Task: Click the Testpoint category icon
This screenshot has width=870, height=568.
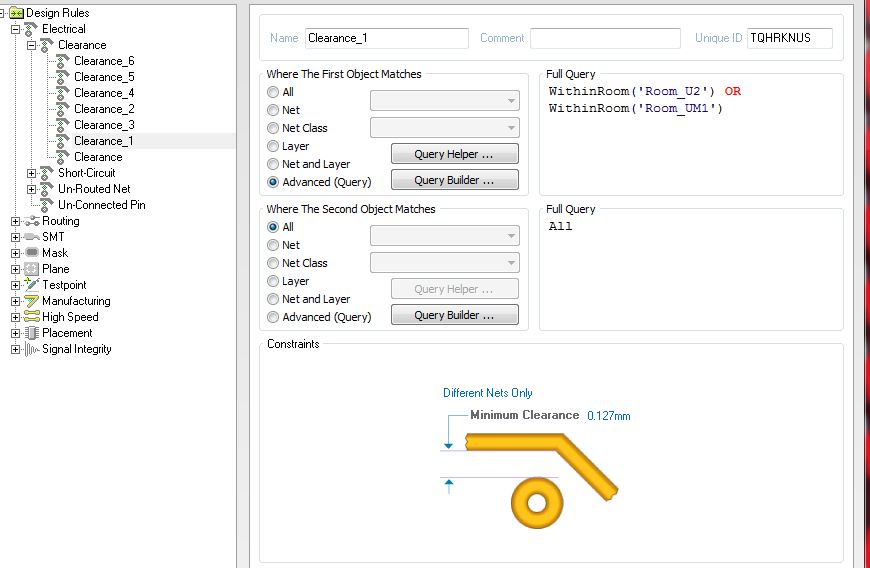Action: (x=31, y=285)
